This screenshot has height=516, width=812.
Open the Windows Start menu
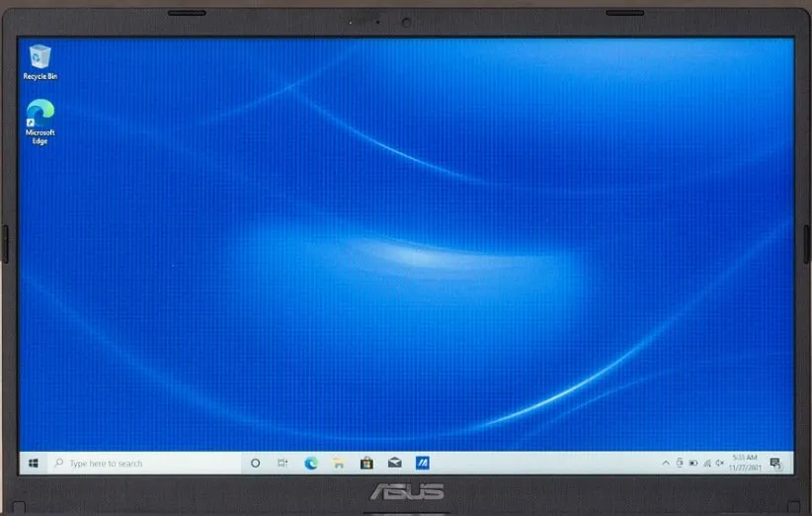pos(34,463)
